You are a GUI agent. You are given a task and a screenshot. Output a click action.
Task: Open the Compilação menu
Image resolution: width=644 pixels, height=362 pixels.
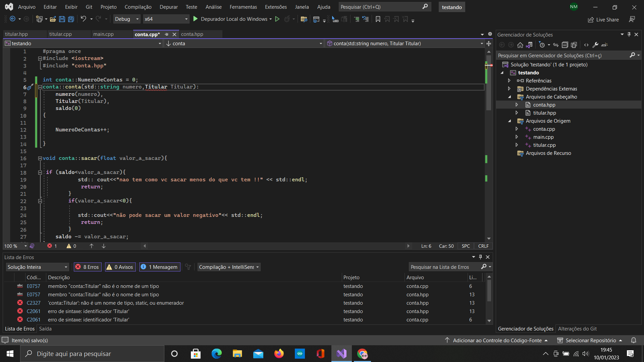(138, 7)
